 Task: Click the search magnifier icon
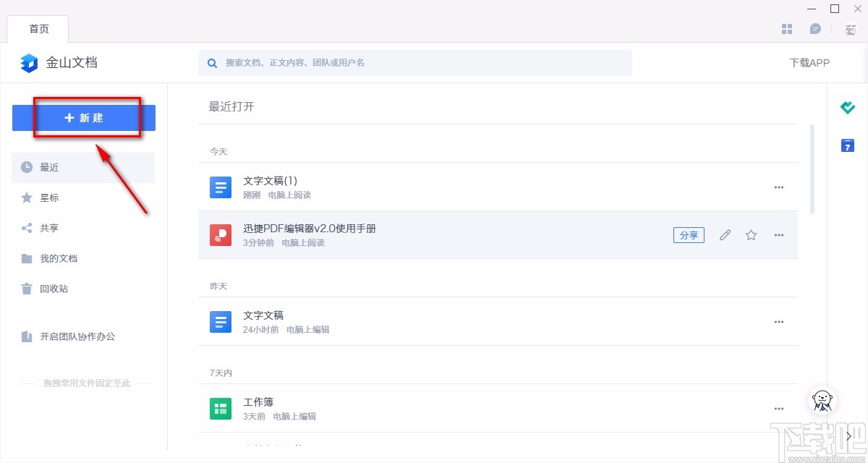(212, 63)
